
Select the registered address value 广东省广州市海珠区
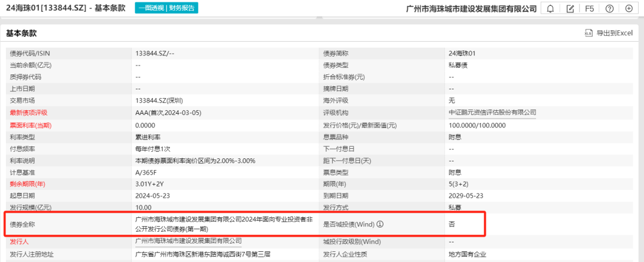(x=203, y=254)
